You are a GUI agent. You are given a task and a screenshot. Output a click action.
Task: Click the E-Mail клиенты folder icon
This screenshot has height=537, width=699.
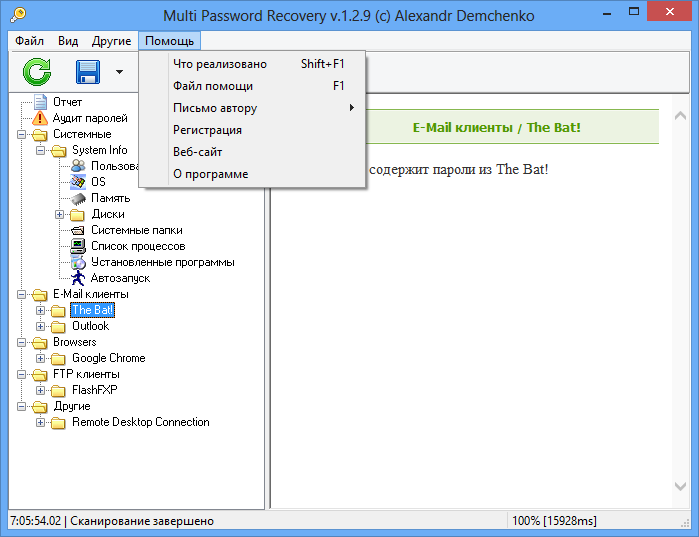tap(40, 294)
